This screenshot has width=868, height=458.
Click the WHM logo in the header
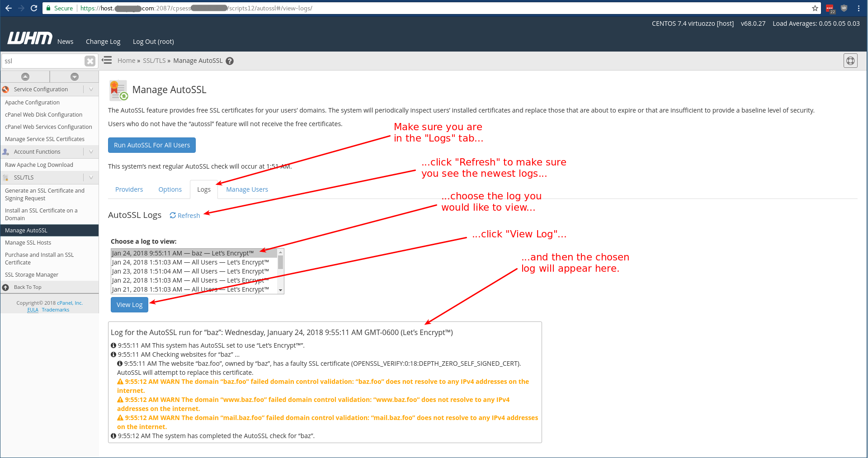point(30,39)
